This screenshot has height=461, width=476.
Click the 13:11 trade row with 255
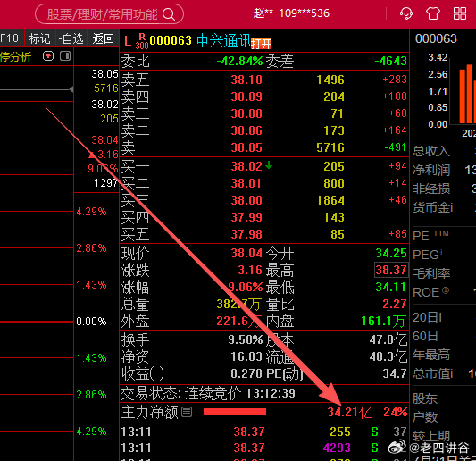click(x=264, y=432)
